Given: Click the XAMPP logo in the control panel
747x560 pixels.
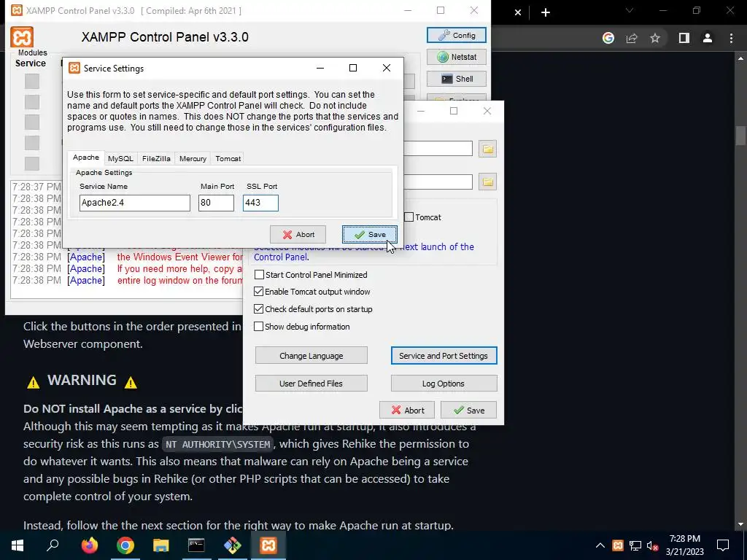Looking at the screenshot, I should click(22, 37).
